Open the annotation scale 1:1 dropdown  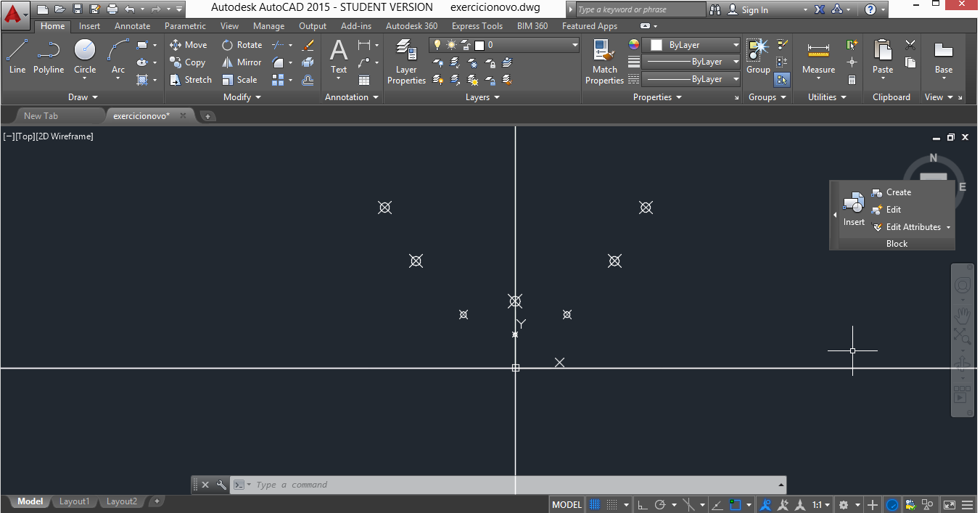pyautogui.click(x=822, y=504)
